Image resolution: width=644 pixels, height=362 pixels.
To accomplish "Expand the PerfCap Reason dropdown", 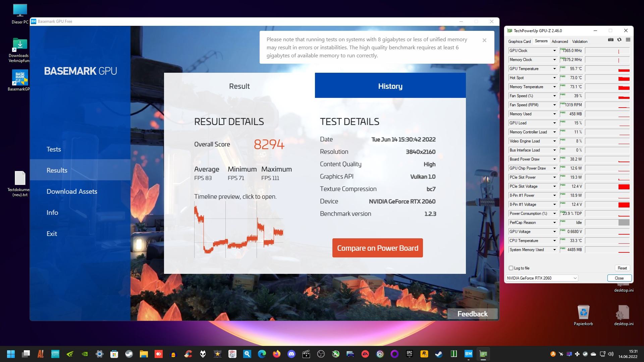I will click(x=554, y=223).
